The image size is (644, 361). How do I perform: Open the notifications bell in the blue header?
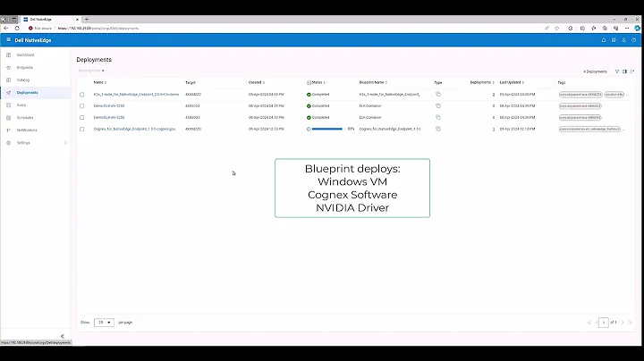tap(604, 40)
